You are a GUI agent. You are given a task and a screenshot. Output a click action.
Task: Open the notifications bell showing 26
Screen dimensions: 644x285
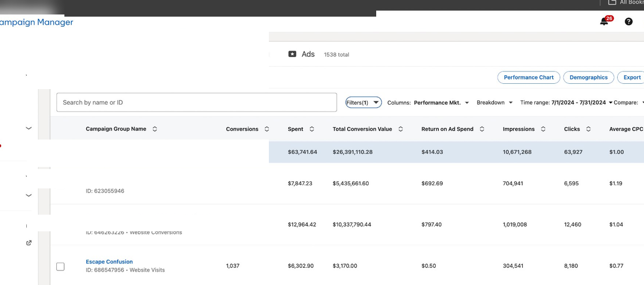pyautogui.click(x=605, y=21)
